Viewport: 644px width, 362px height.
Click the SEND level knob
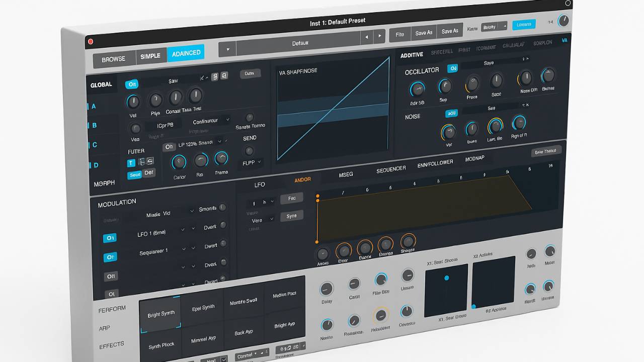point(249,150)
